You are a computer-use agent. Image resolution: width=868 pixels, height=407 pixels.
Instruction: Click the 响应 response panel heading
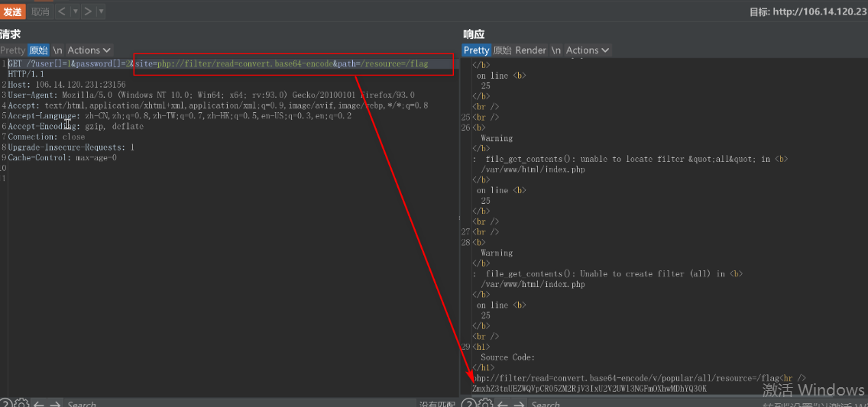pos(474,34)
